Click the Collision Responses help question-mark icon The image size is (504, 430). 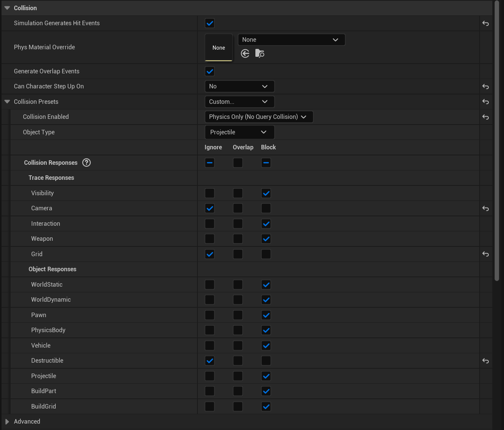[87, 163]
